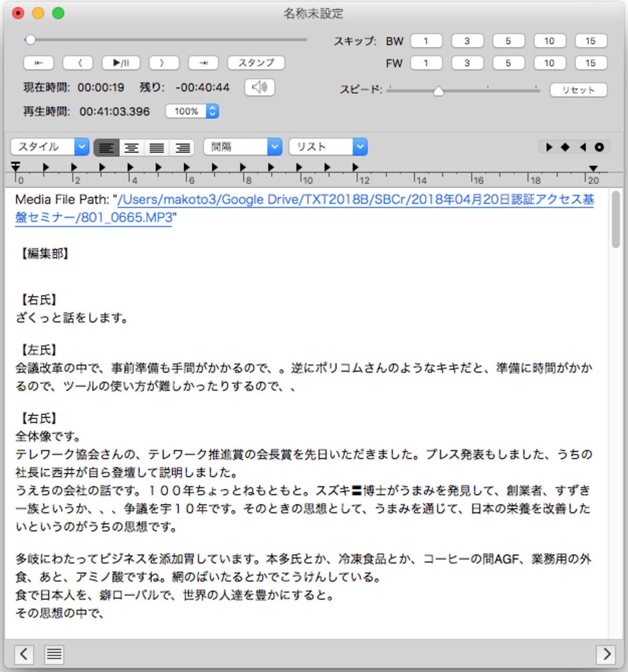Image resolution: width=628 pixels, height=672 pixels.
Task: Click the line その思想の中で、
Action: point(60,613)
